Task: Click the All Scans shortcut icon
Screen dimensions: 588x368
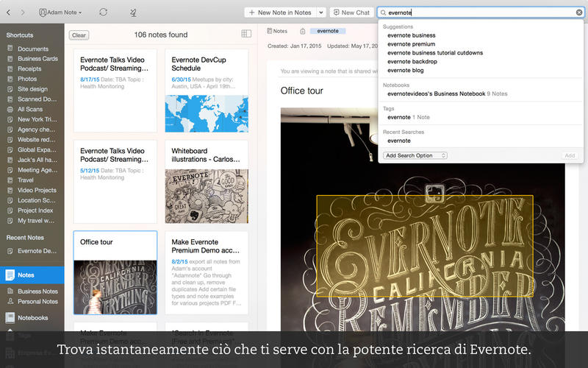Action: click(10, 109)
